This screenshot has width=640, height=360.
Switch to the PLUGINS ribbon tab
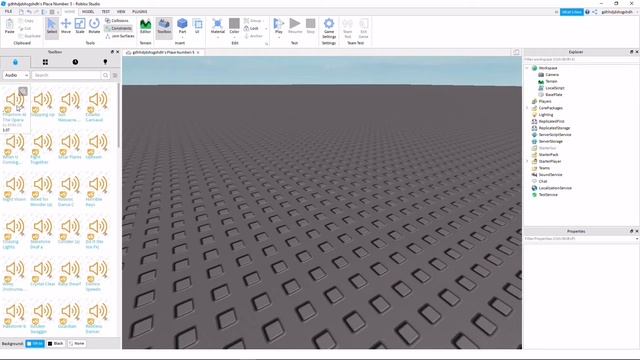[x=140, y=11]
